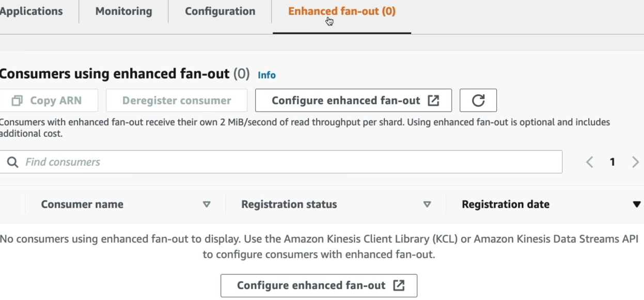Click the magnifier icon in Find consumers
644x300 pixels.
pyautogui.click(x=12, y=162)
